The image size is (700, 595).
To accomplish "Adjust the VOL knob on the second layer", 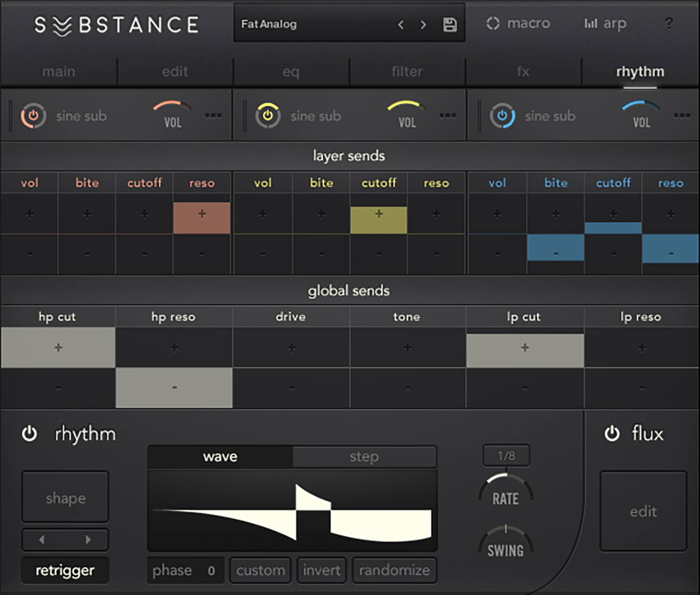I will tap(406, 117).
